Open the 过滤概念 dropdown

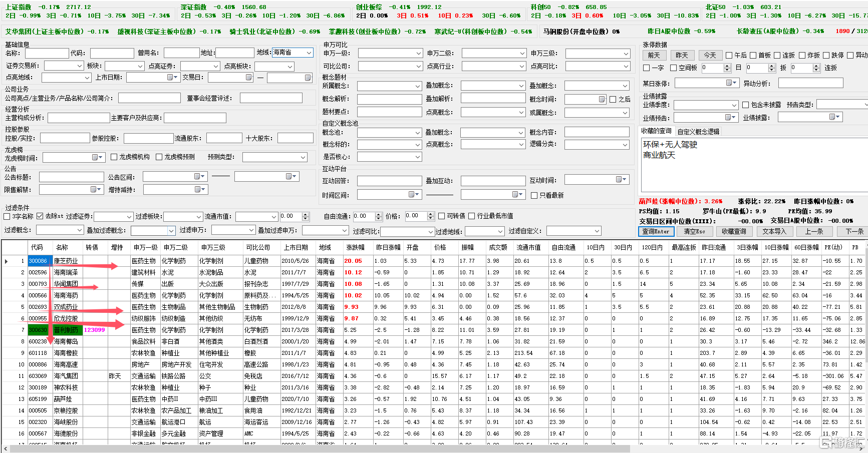coord(60,230)
